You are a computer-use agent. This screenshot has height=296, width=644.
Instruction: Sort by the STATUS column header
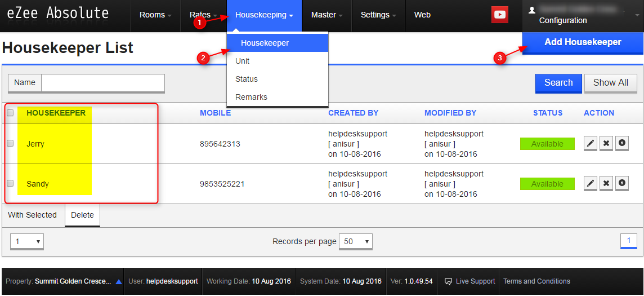click(548, 113)
